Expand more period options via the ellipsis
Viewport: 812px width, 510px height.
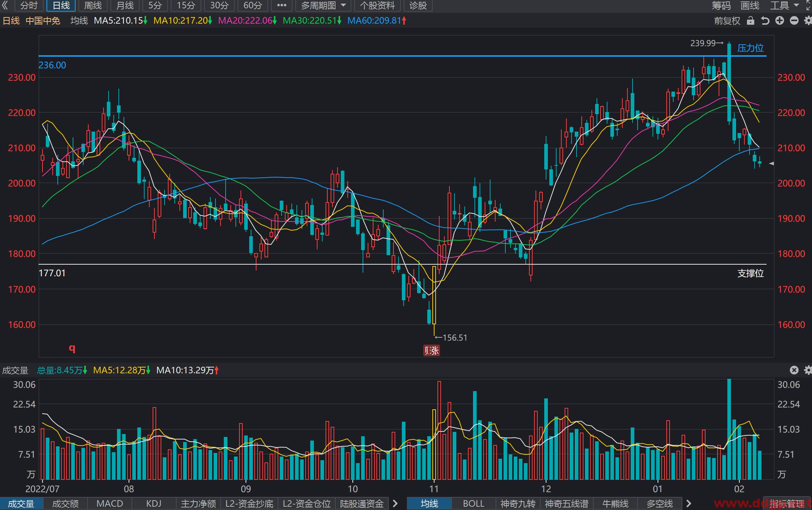[282, 5]
